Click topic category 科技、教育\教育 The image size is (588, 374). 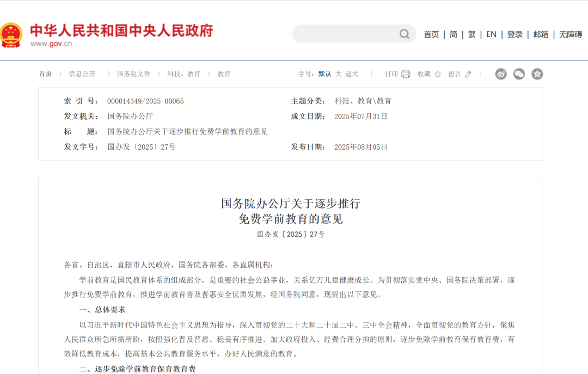pyautogui.click(x=363, y=101)
